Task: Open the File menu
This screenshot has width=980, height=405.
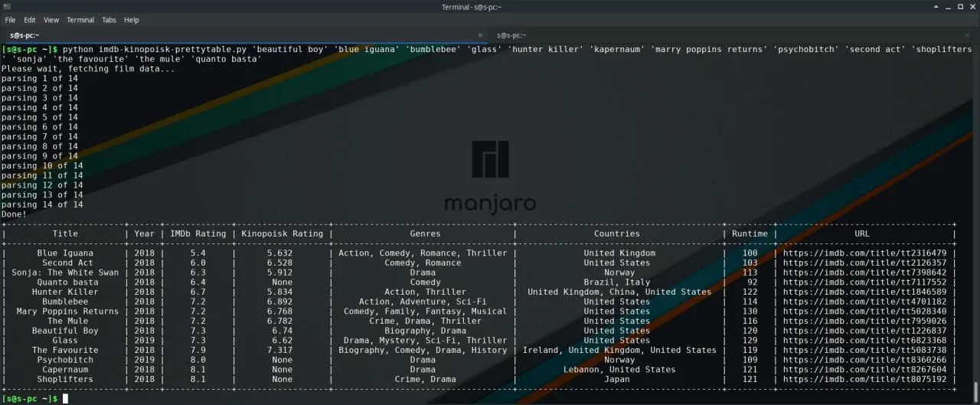Action: coord(10,20)
